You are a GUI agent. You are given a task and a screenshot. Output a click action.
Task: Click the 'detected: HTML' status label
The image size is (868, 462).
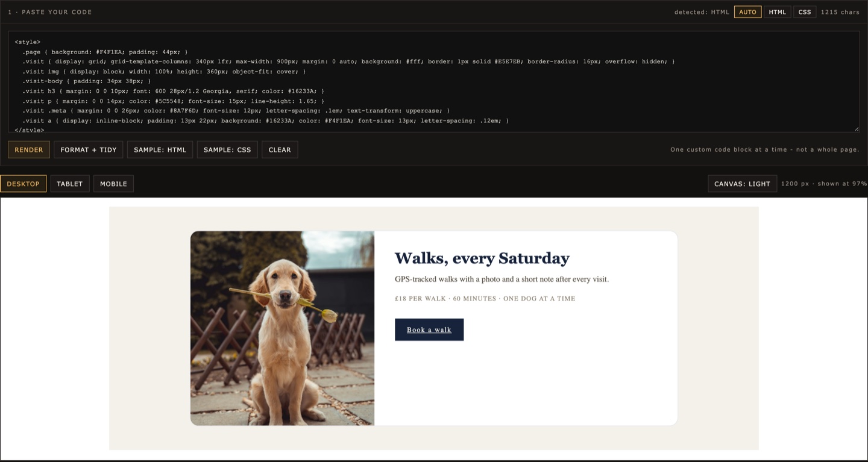(x=702, y=12)
